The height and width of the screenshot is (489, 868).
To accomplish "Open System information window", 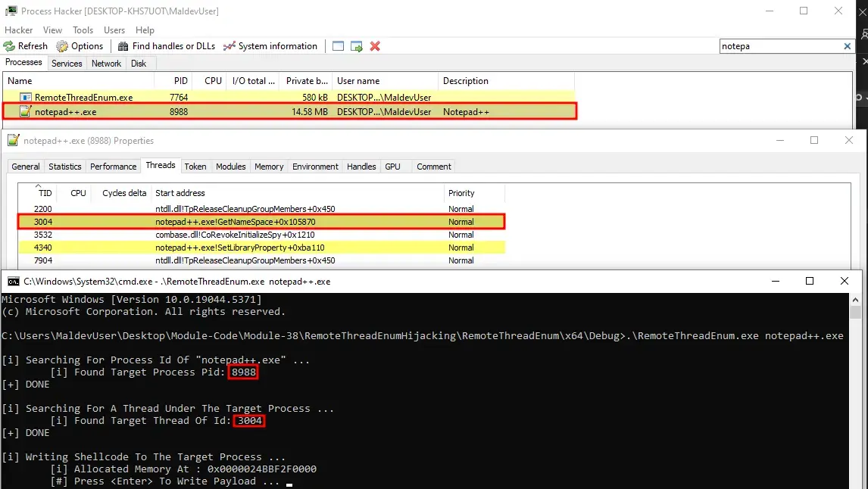I will [x=270, y=46].
